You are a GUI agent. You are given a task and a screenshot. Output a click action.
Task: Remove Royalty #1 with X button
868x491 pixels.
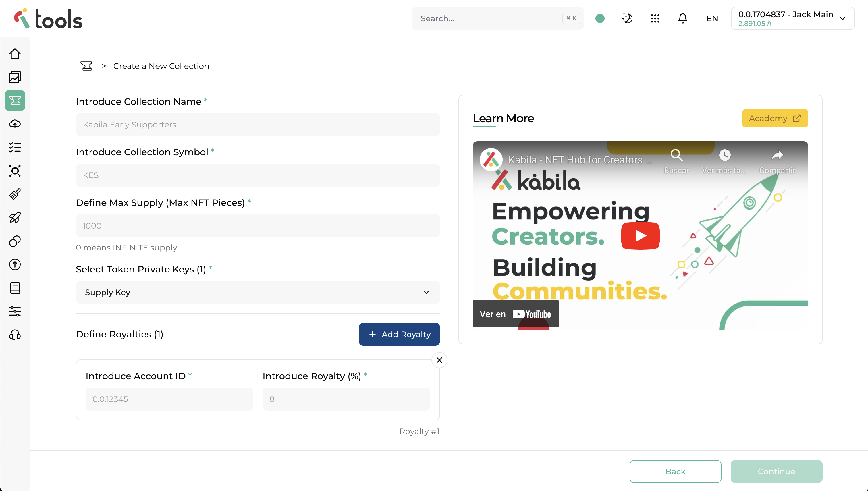point(439,360)
